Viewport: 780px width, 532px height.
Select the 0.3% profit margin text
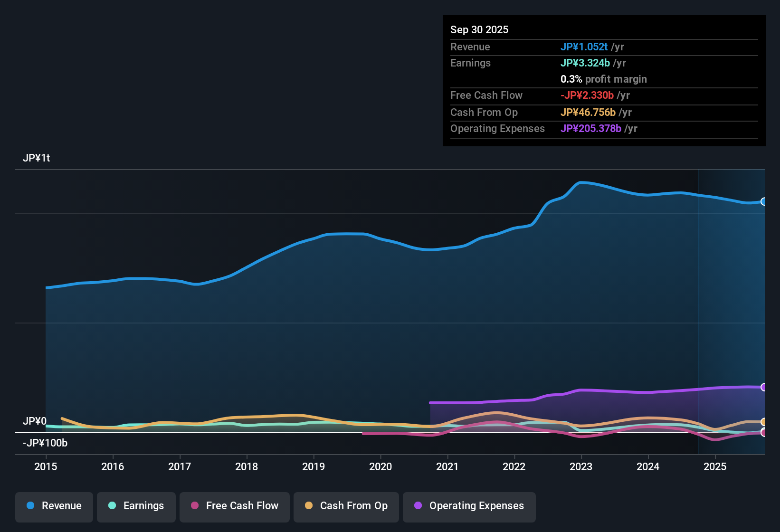coord(603,79)
